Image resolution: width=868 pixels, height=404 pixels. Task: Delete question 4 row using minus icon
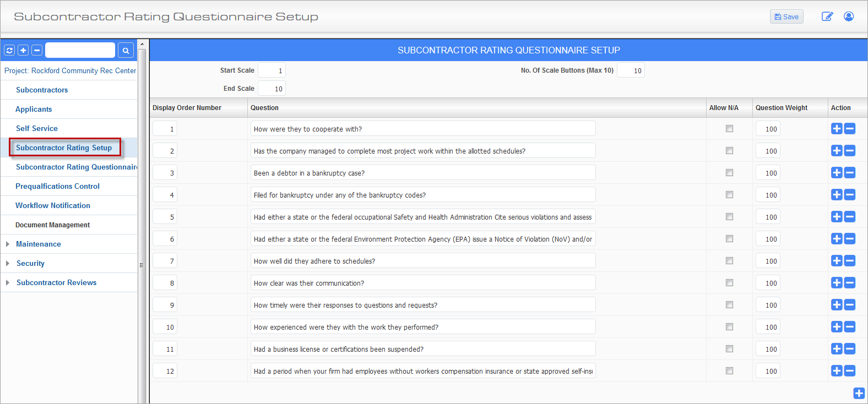point(850,195)
